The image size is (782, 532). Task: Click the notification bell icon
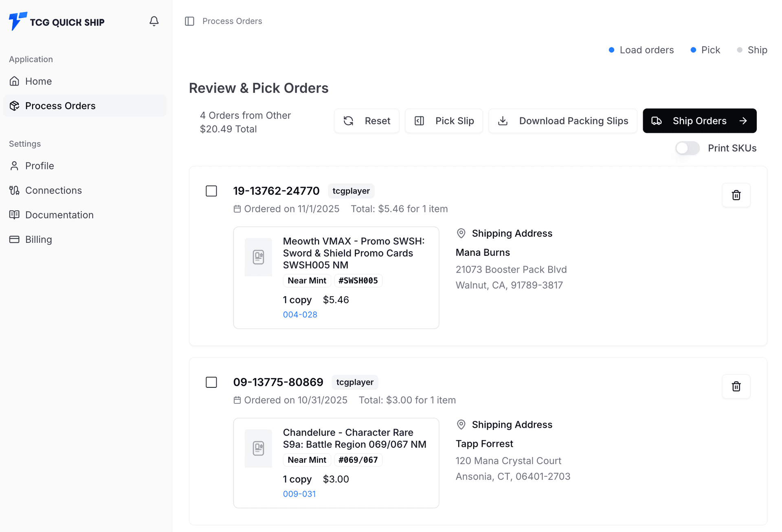click(154, 21)
